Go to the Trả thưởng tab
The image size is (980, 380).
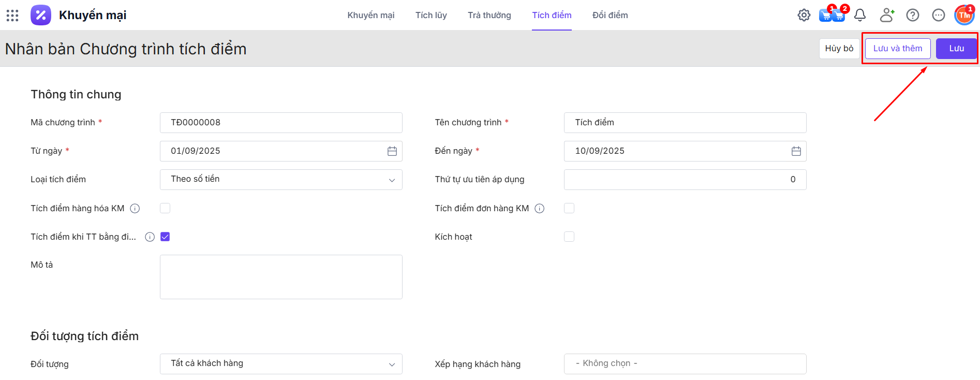[x=489, y=16]
